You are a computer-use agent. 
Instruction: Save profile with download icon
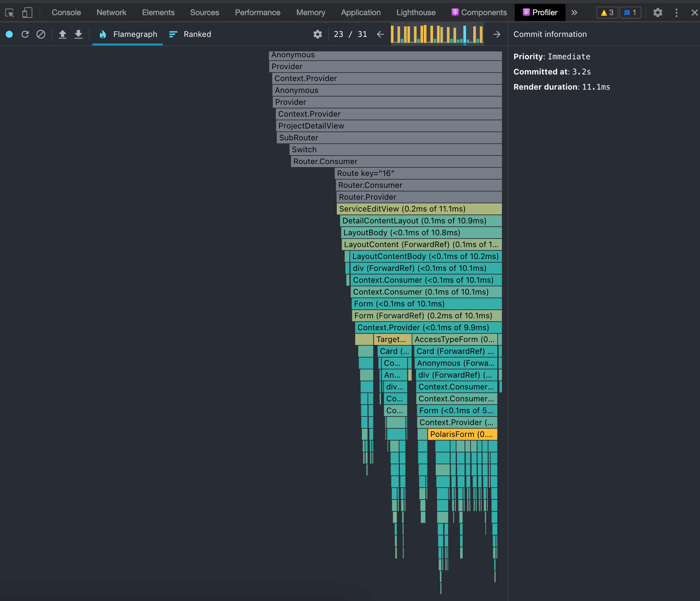[x=78, y=34]
